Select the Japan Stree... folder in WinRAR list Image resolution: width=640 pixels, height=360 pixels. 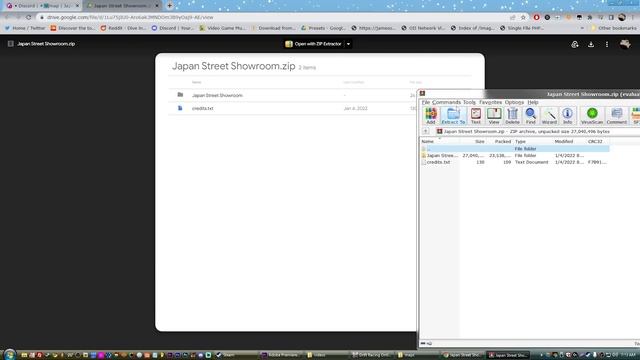[442, 156]
